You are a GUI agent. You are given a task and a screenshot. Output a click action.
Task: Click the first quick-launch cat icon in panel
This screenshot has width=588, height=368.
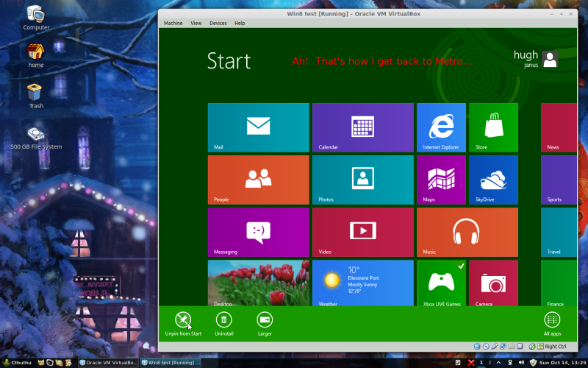[x=41, y=362]
